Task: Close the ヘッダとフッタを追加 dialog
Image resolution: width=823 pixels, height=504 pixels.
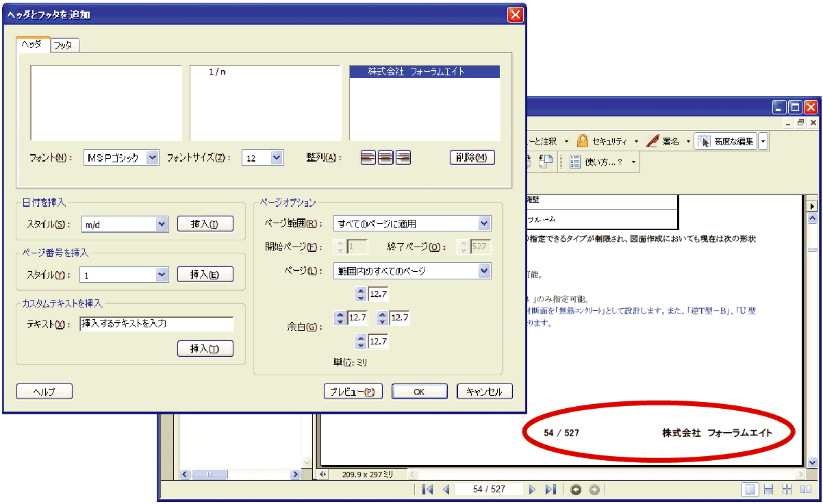Action: tap(516, 14)
